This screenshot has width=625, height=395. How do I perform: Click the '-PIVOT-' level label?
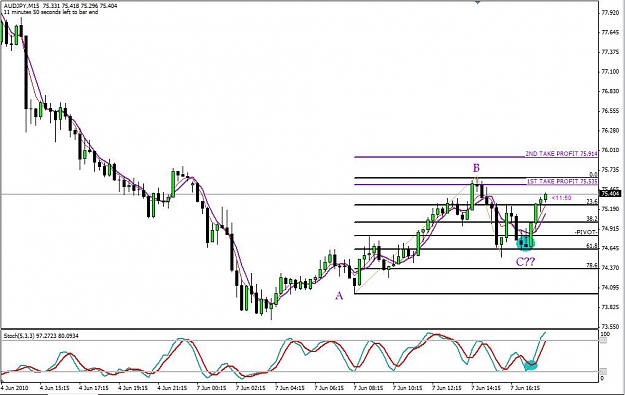point(586,232)
